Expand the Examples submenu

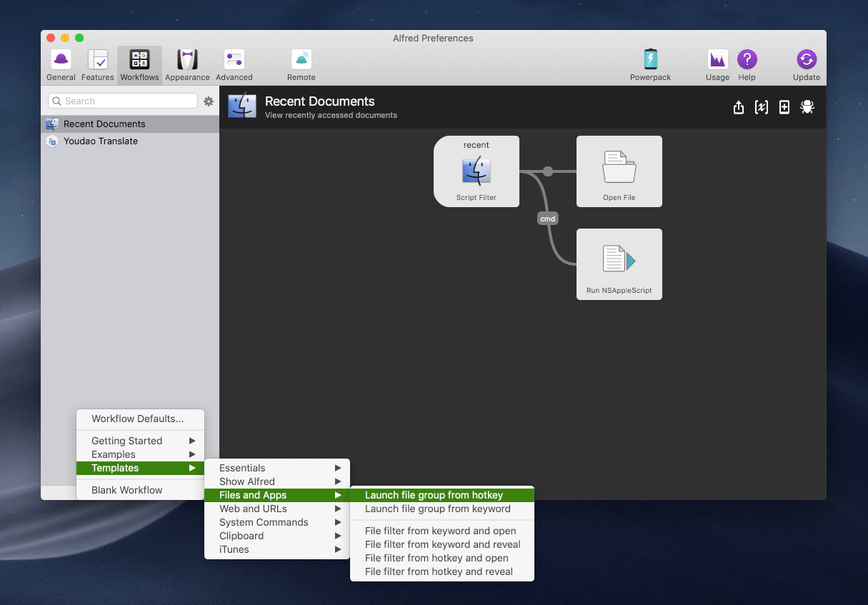tap(140, 454)
